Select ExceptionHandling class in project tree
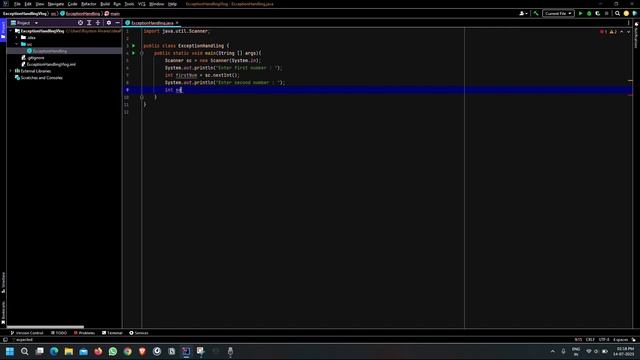Viewport: 640px width, 360px height. coord(50,51)
